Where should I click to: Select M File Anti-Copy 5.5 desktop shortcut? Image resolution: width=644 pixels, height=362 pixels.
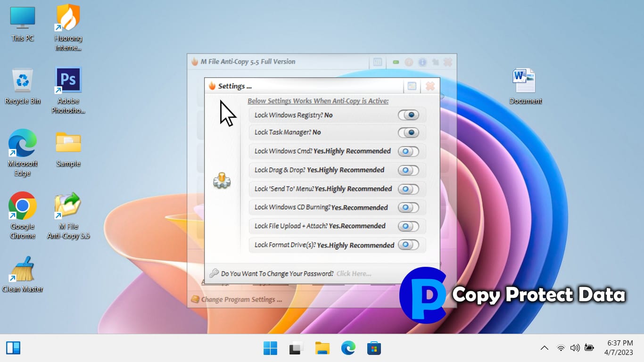point(68,215)
